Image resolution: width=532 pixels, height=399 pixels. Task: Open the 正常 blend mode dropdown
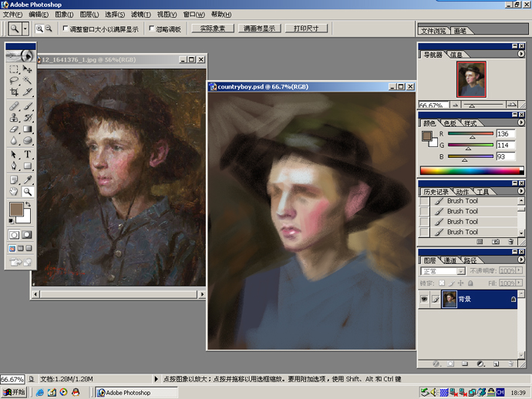460,271
